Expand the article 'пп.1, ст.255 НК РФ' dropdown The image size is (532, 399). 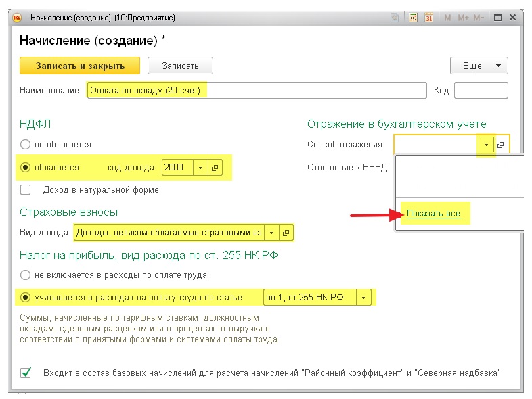(x=363, y=298)
